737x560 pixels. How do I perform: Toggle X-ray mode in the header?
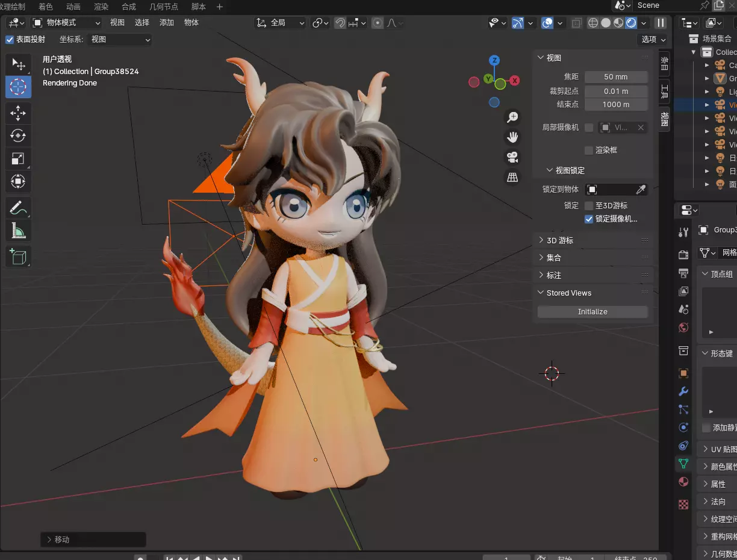pyautogui.click(x=576, y=23)
